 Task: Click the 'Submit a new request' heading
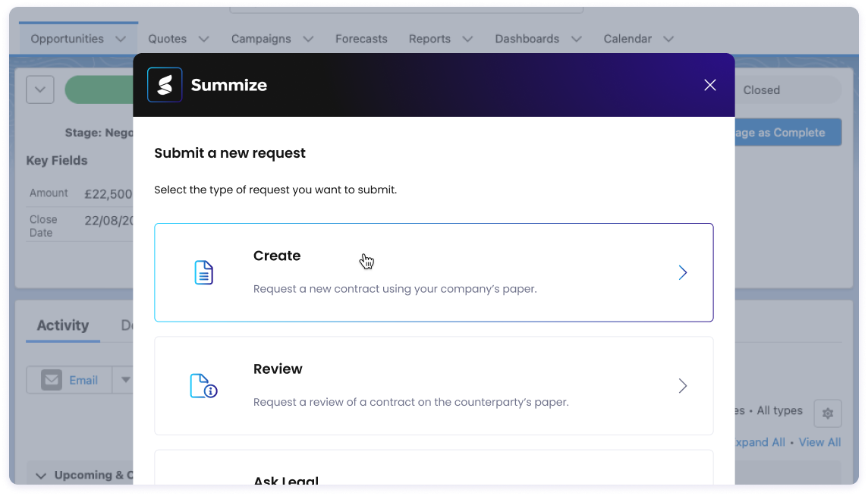tap(230, 153)
